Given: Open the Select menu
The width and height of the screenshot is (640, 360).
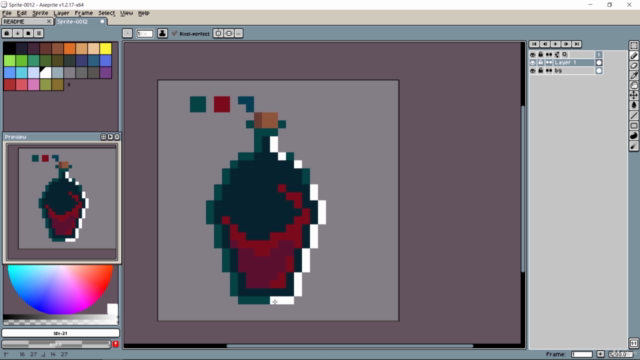Looking at the screenshot, I should coord(107,13).
